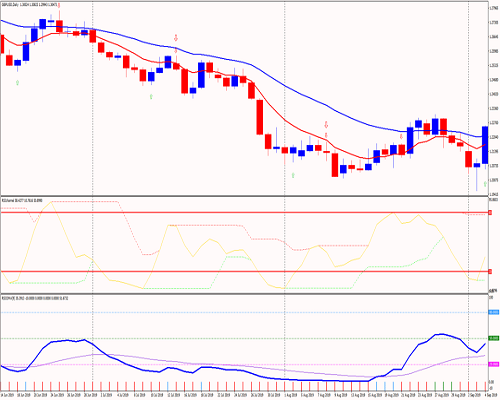The height and width of the screenshot is (400, 500).
Task: Select the blue price label on bottom indicator
Action: tap(493, 312)
